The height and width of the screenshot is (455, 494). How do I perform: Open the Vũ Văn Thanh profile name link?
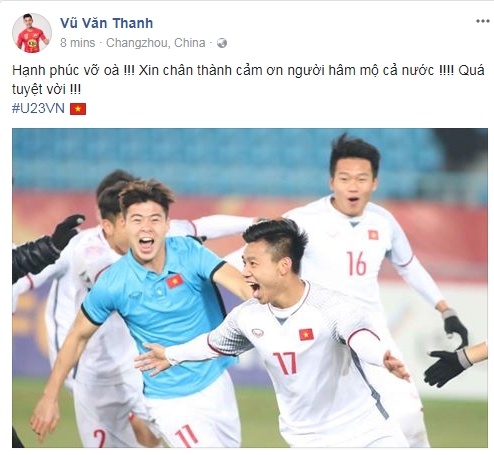point(107,23)
